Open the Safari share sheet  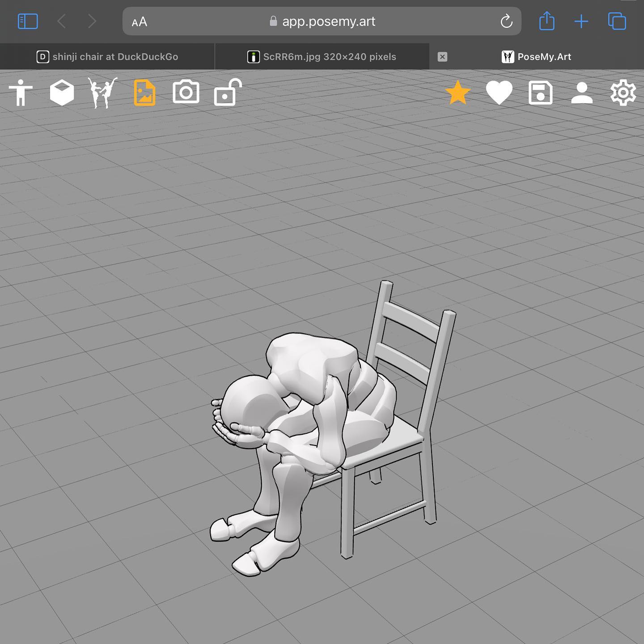(547, 21)
